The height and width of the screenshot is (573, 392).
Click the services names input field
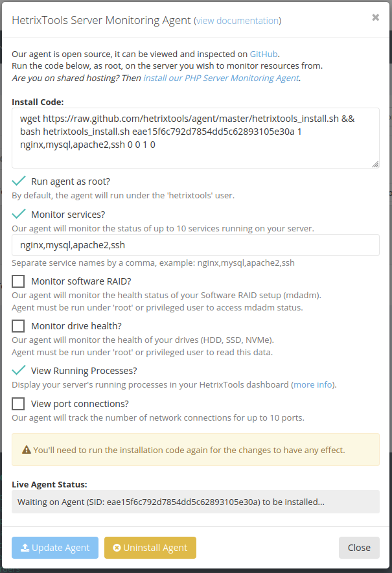pyautogui.click(x=196, y=245)
